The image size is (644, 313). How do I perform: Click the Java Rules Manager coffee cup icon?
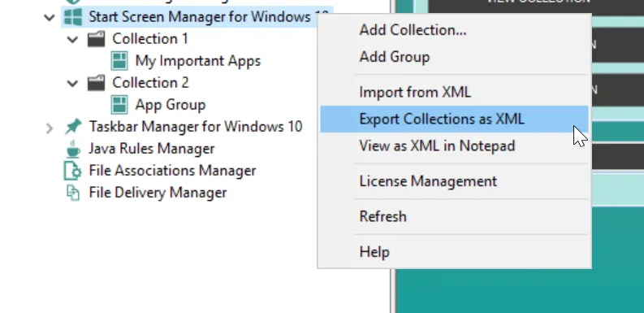pyautogui.click(x=73, y=149)
